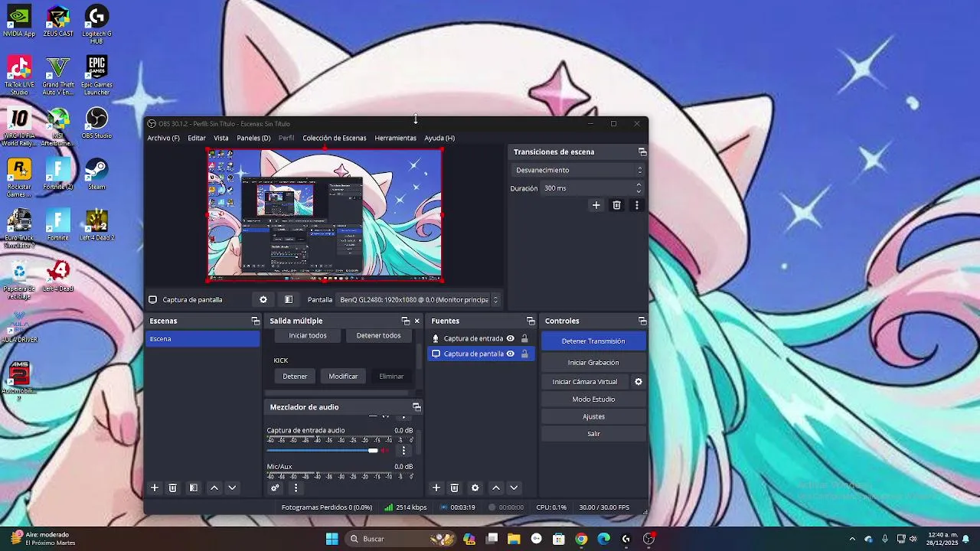Click Iniciar Grabación button

coord(593,363)
